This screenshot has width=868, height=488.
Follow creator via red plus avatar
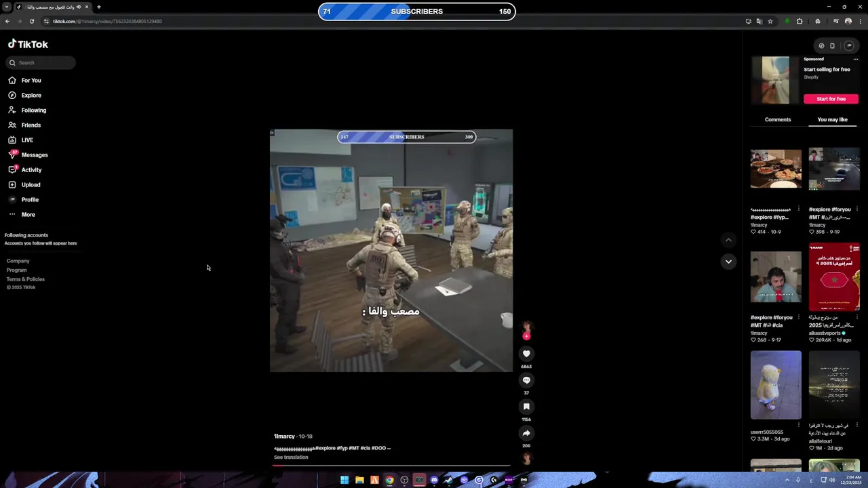pos(526,335)
